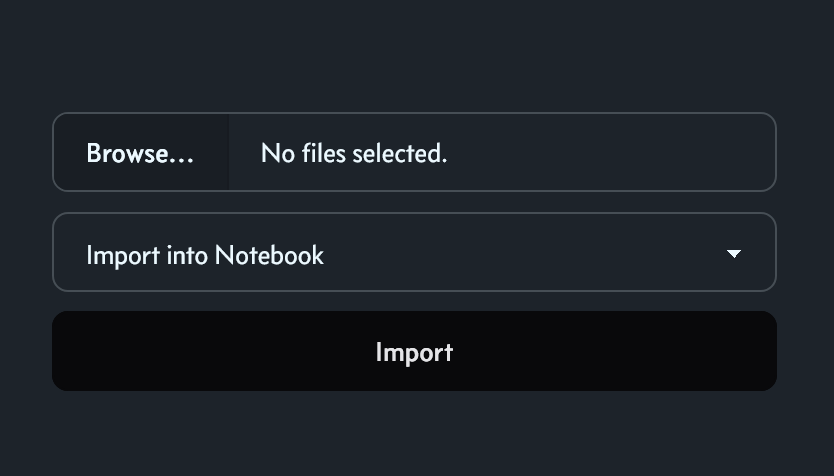Click the Browse... file button
834x476 pixels.
tap(141, 152)
